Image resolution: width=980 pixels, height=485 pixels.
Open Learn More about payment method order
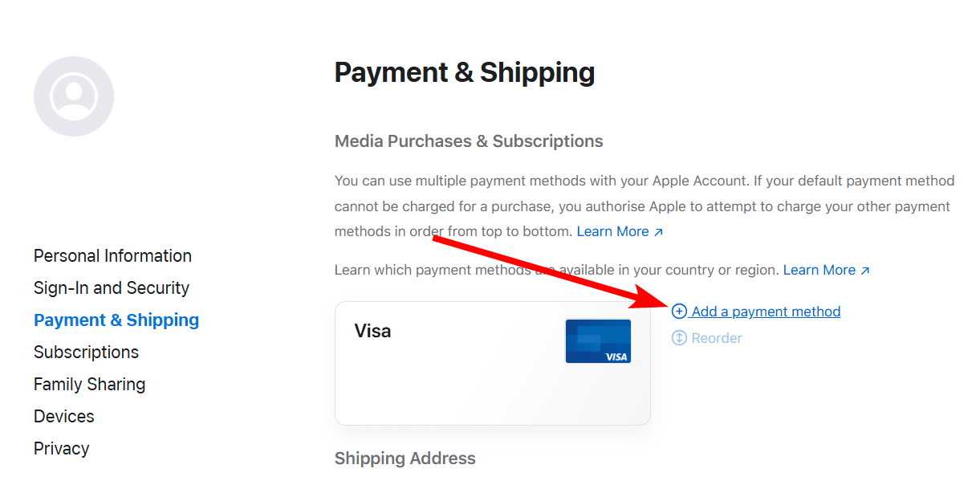tap(612, 231)
